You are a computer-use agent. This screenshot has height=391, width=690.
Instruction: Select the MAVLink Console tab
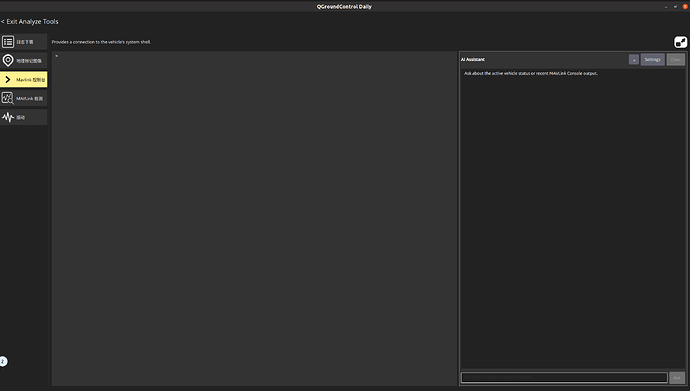pyautogui.click(x=24, y=80)
